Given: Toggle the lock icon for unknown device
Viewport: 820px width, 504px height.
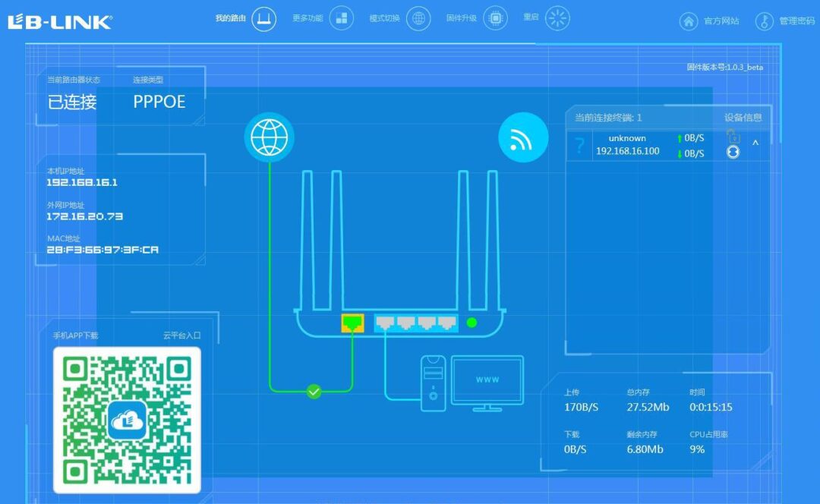Looking at the screenshot, I should click(733, 137).
